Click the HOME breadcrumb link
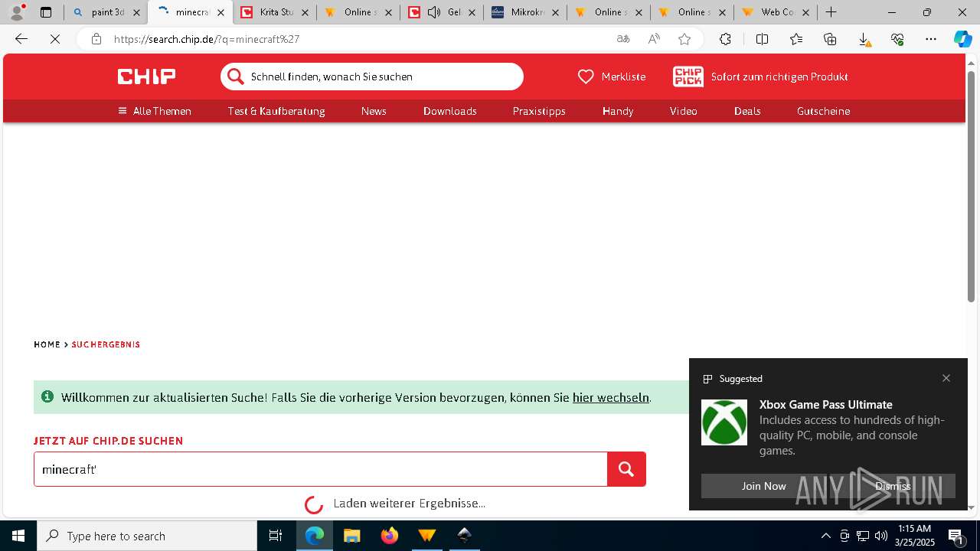The width and height of the screenshot is (980, 551). tap(47, 344)
